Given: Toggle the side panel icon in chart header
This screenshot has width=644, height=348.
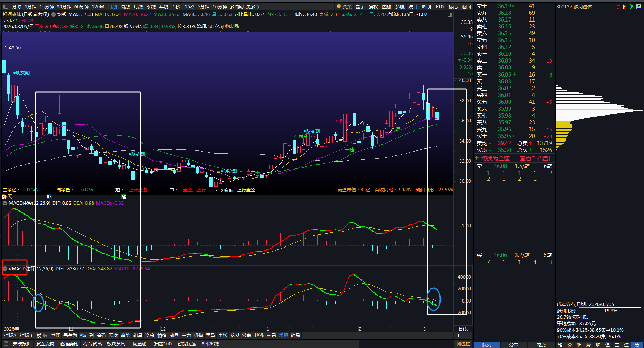Looking at the screenshot, I should tap(450, 14).
